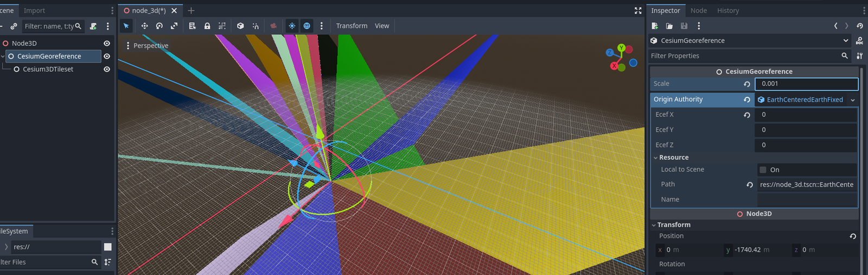Revert the Scale property value
Image resolution: width=868 pixels, height=275 pixels.
point(747,84)
